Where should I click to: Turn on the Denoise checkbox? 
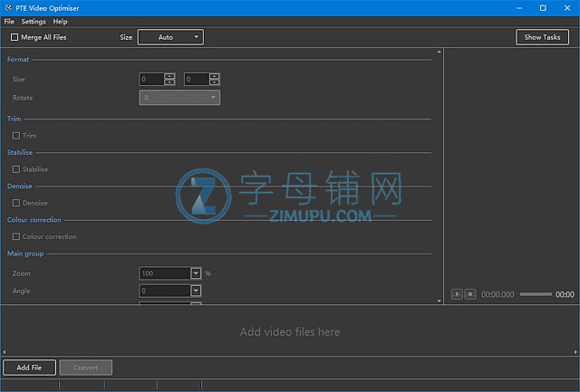16,203
